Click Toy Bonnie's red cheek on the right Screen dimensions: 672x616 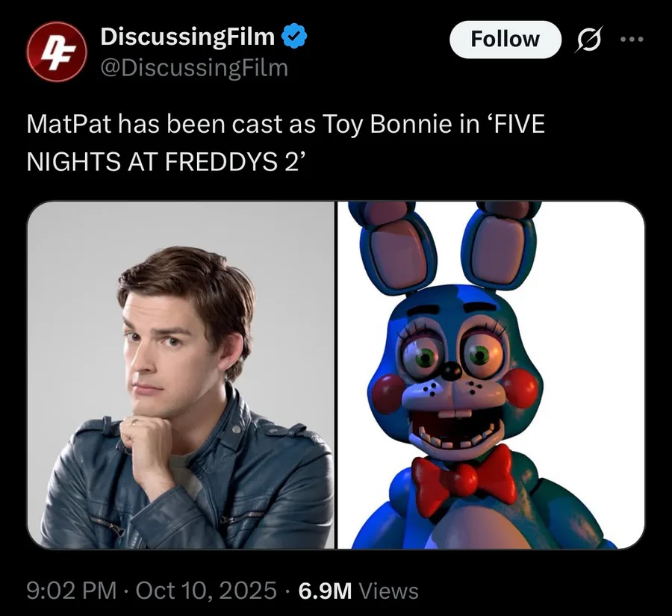[519, 387]
